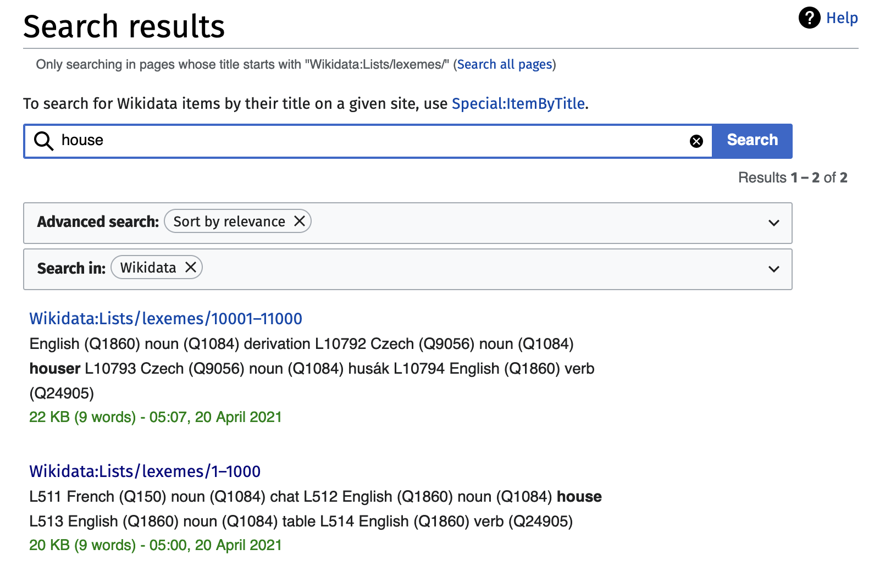Remove the Sort by relevance tag
The width and height of the screenshot is (874, 588).
point(300,221)
